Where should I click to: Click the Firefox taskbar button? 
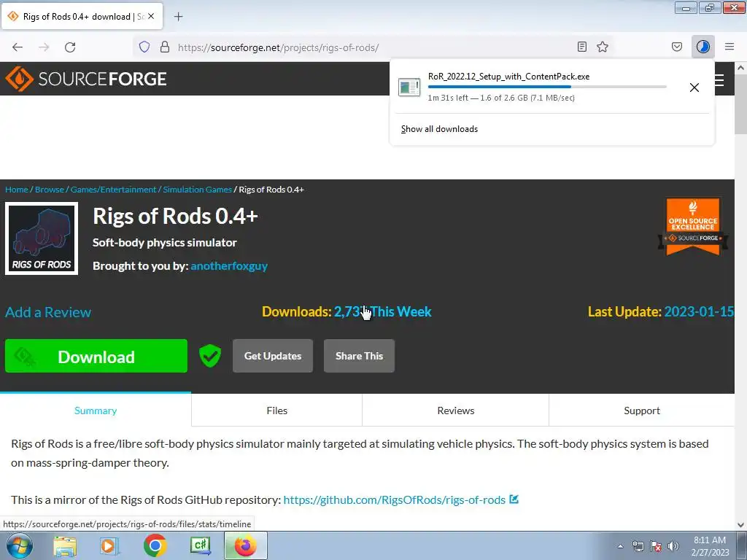click(246, 545)
